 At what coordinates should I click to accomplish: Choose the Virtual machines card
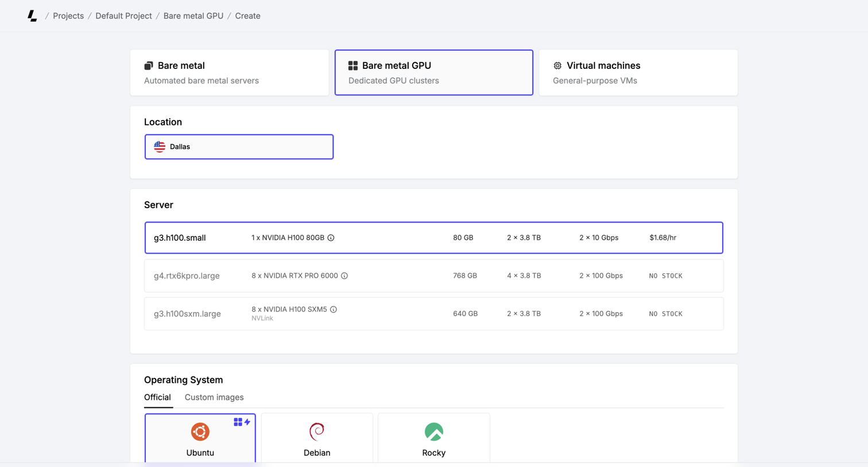638,72
